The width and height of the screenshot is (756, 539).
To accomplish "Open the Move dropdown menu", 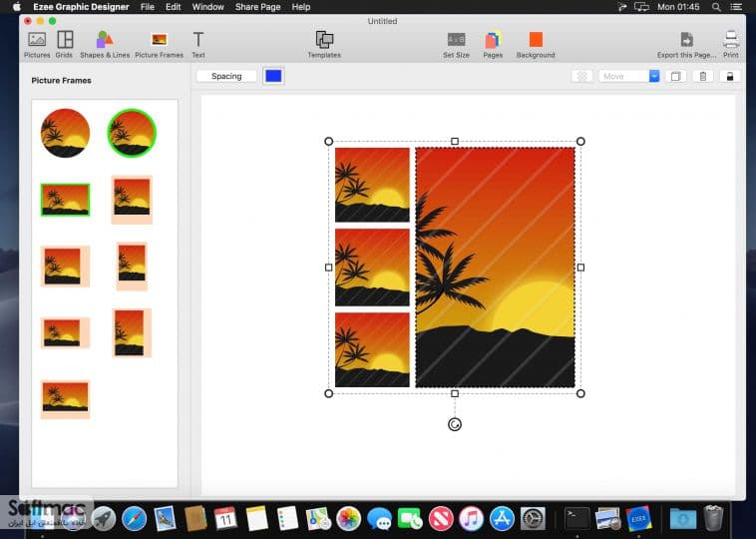I will [x=628, y=76].
